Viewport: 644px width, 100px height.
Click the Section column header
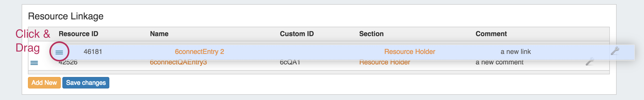(x=371, y=34)
